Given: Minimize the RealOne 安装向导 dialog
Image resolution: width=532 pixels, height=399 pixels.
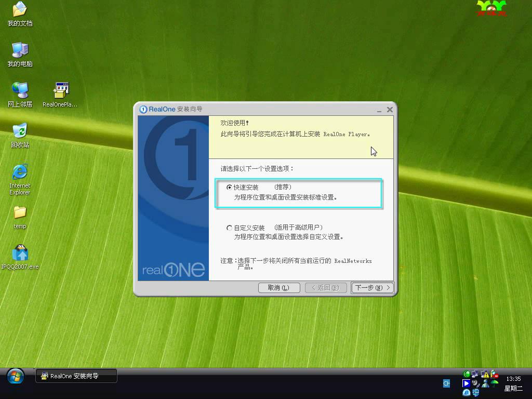Looking at the screenshot, I should point(379,110).
